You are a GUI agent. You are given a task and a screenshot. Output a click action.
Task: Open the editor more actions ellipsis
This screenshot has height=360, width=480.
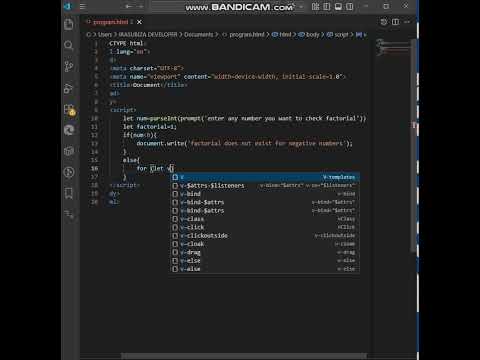pos(407,22)
